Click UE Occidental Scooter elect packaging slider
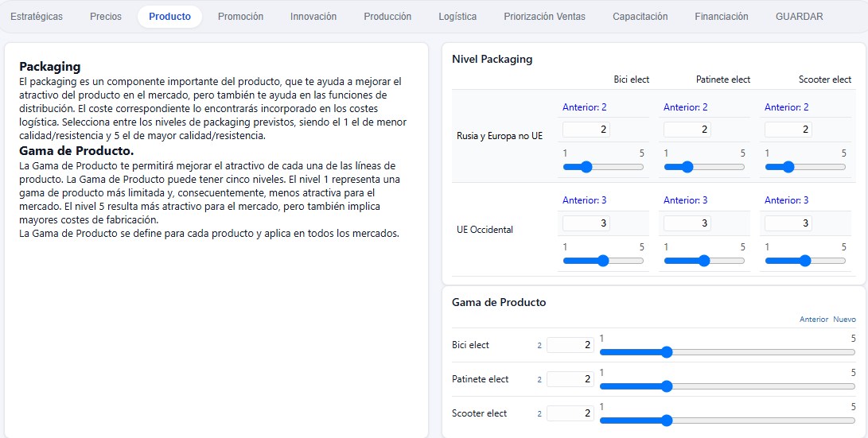 click(x=805, y=261)
